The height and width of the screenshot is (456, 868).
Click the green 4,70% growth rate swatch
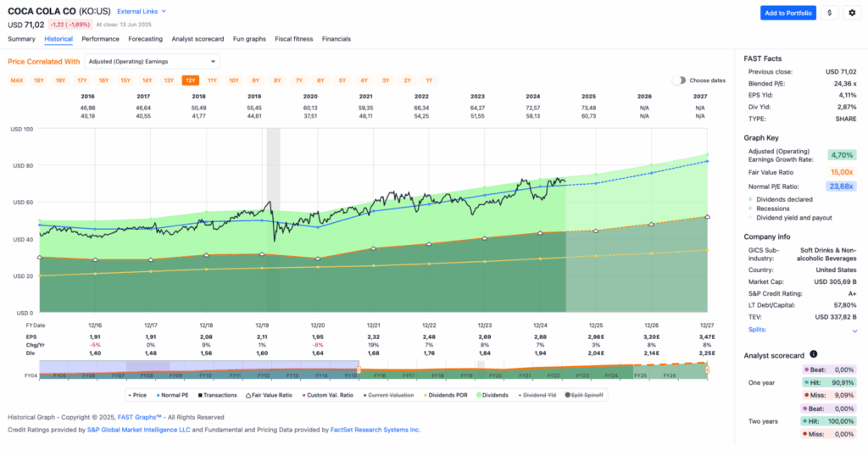tap(842, 155)
